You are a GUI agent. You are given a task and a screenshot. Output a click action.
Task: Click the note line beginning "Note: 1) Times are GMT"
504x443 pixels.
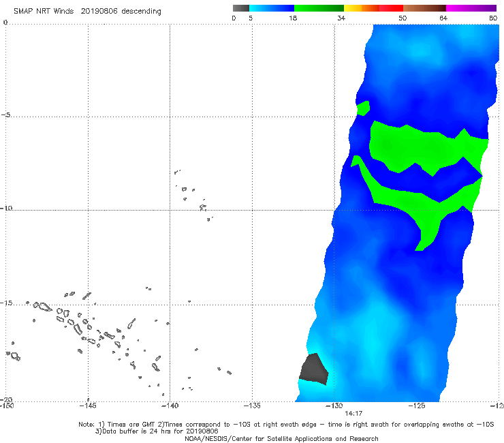[286, 425]
